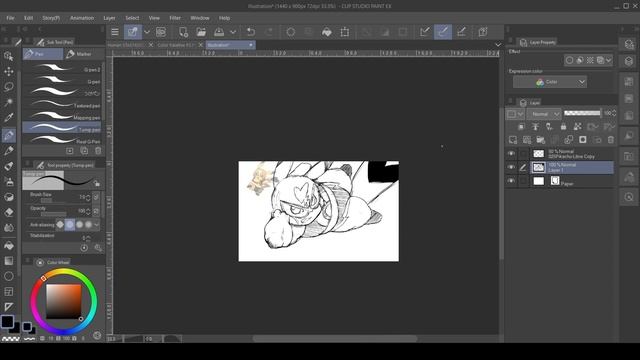Screen dimensions: 640x360
Task: Select the Lasso selection tool
Action: coord(9,87)
